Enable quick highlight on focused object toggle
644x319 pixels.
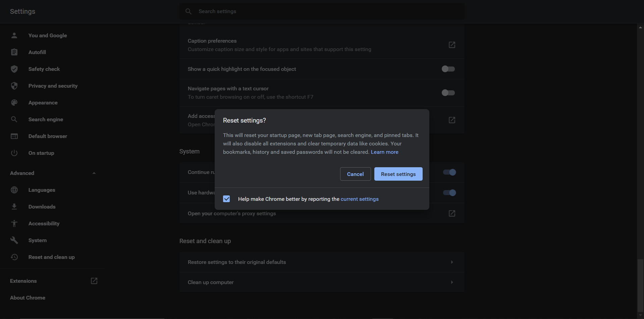[x=448, y=69]
